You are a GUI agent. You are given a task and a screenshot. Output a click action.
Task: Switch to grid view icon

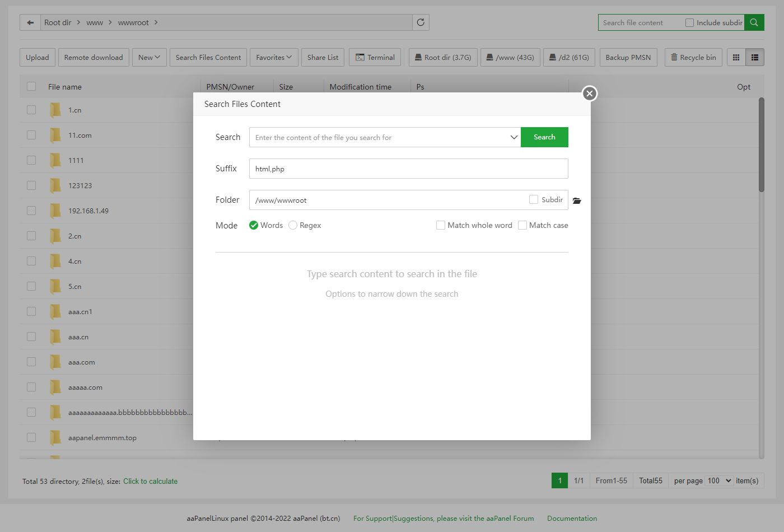(x=736, y=57)
